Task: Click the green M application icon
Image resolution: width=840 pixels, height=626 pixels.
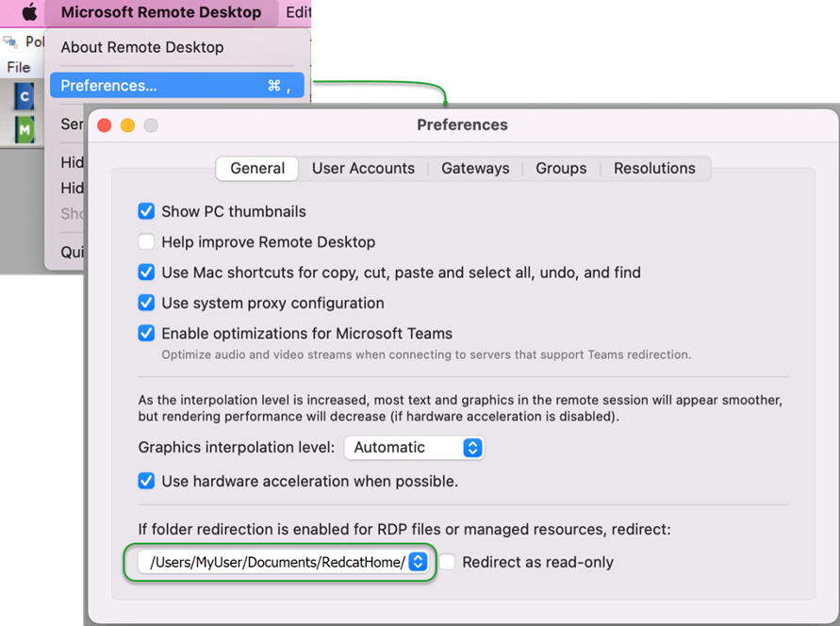Action: [x=25, y=129]
